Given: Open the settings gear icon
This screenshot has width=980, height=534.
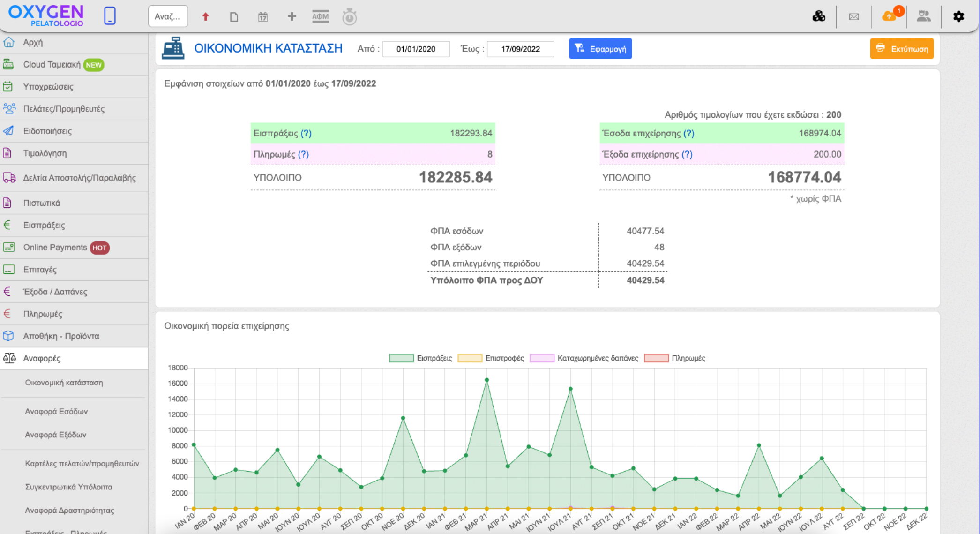Looking at the screenshot, I should (x=958, y=17).
